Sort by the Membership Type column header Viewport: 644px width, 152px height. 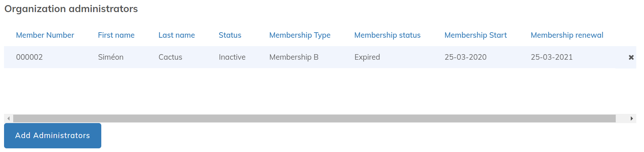click(x=300, y=35)
